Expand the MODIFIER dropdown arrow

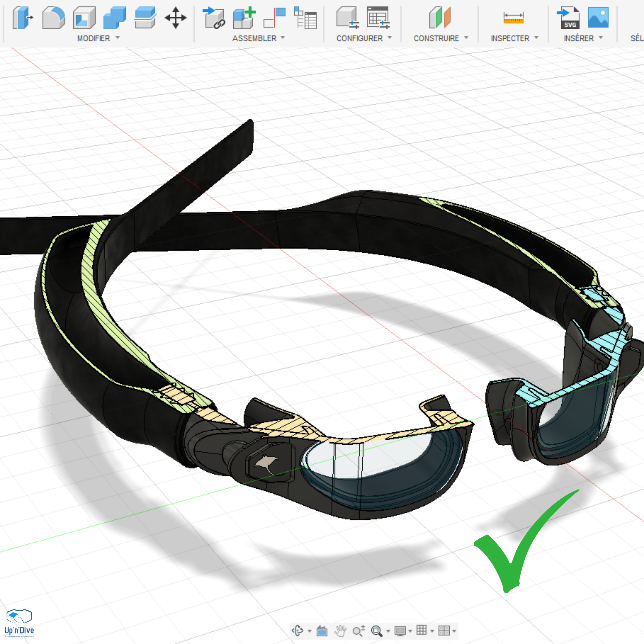coord(117,38)
